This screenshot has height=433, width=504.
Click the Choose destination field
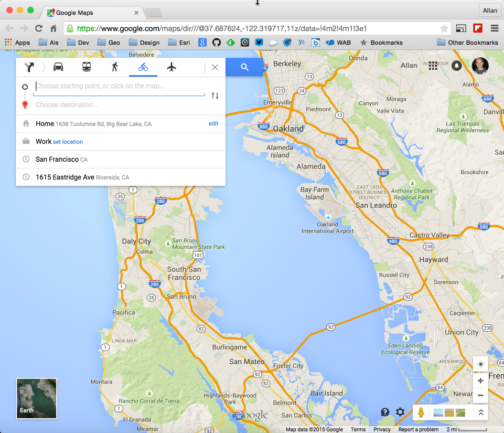(x=119, y=105)
